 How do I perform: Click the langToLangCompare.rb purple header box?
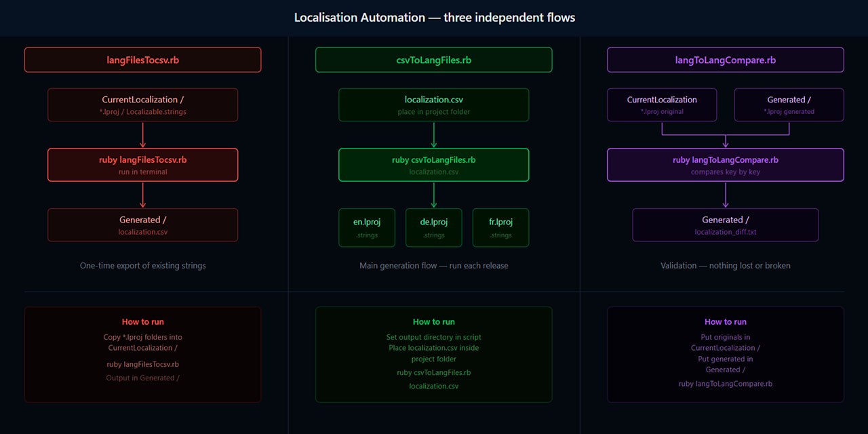point(726,60)
